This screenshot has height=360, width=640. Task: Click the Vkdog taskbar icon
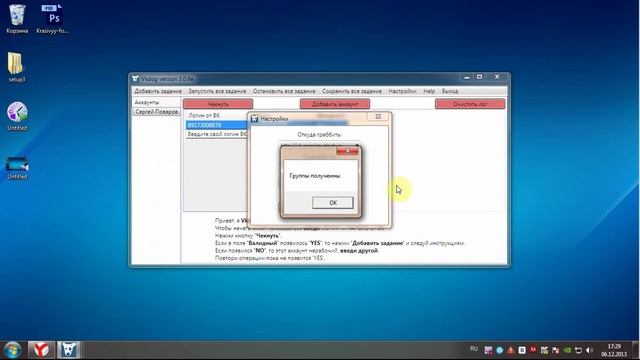[x=69, y=350]
